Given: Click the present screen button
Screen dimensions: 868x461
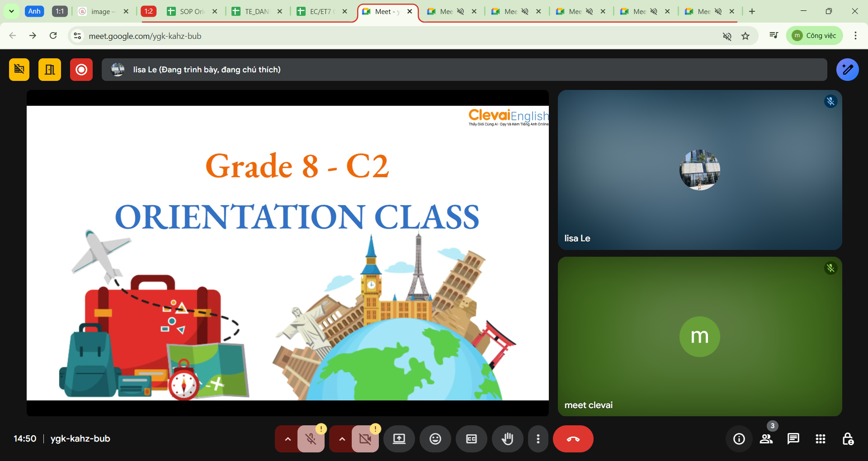Looking at the screenshot, I should point(399,439).
